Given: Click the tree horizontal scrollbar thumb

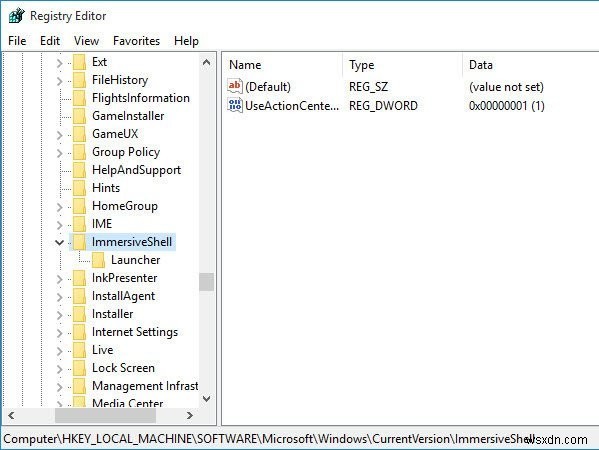Looking at the screenshot, I should [x=105, y=415].
